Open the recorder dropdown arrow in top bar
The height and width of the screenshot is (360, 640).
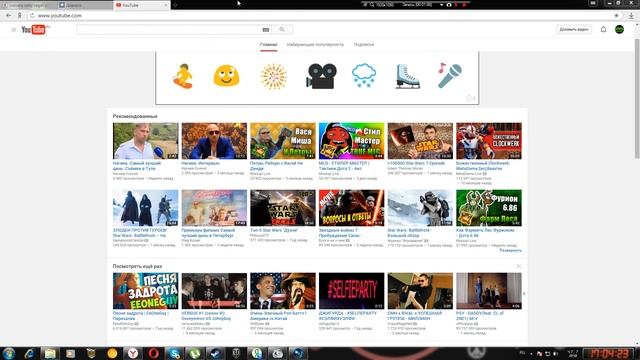click(x=442, y=5)
